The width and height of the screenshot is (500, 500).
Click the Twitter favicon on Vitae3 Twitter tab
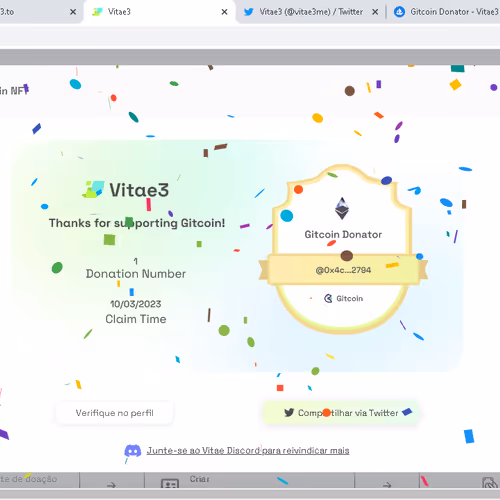[249, 12]
